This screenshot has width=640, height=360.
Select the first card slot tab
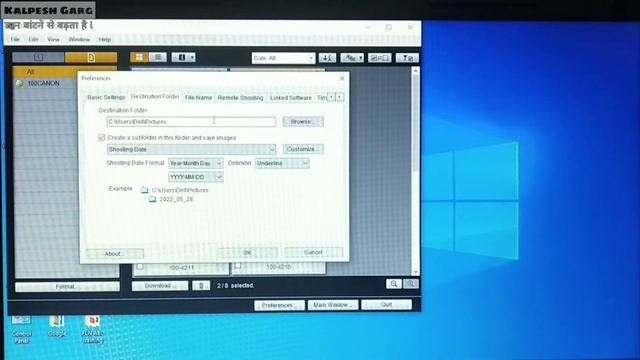38,57
